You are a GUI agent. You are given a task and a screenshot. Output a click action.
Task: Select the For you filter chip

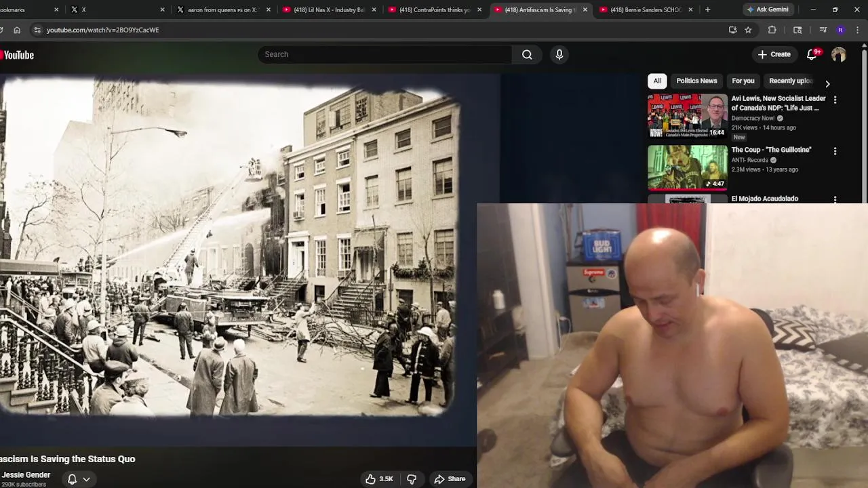pos(743,81)
